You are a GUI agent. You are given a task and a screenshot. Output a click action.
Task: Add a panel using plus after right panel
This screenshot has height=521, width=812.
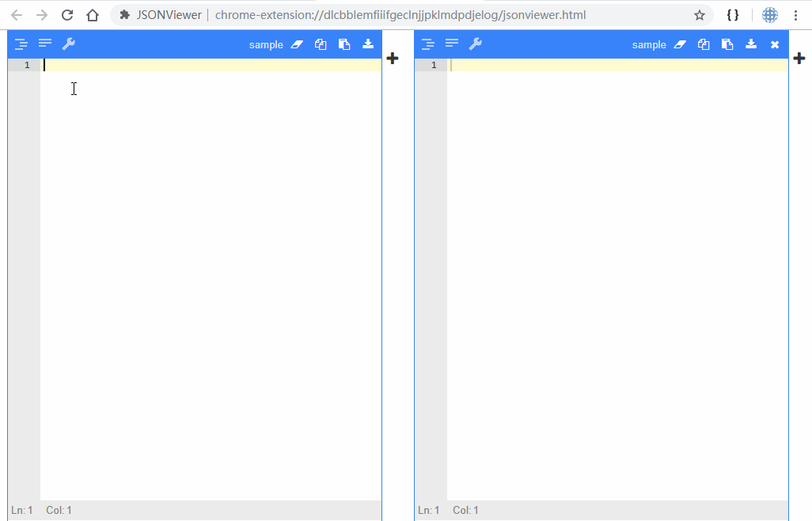[799, 58]
